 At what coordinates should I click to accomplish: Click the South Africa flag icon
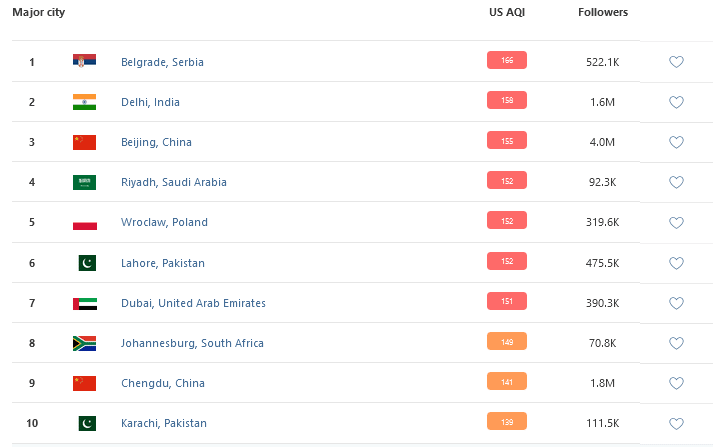coord(84,343)
